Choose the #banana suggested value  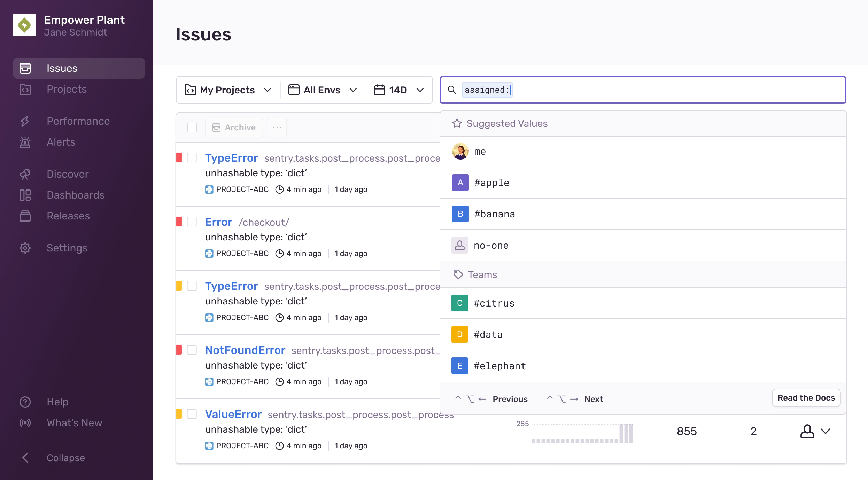[x=495, y=214]
